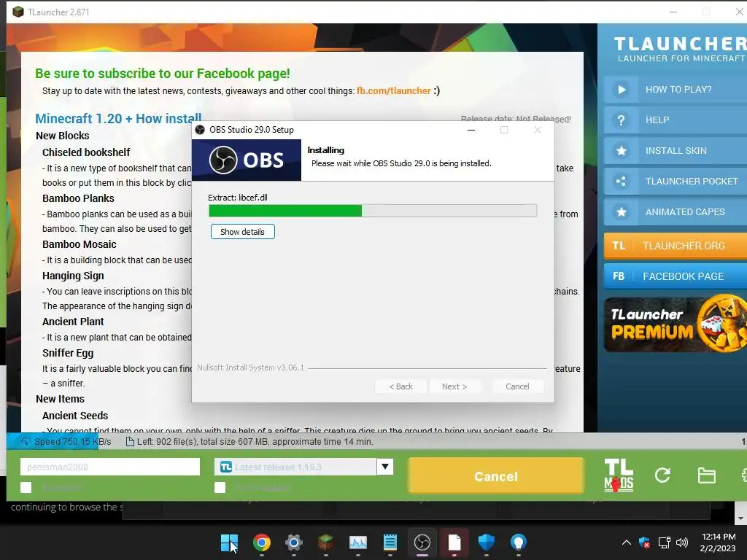Viewport: 747px width, 560px height.
Task: Click the OBS icon in setup title bar
Action: (x=200, y=130)
